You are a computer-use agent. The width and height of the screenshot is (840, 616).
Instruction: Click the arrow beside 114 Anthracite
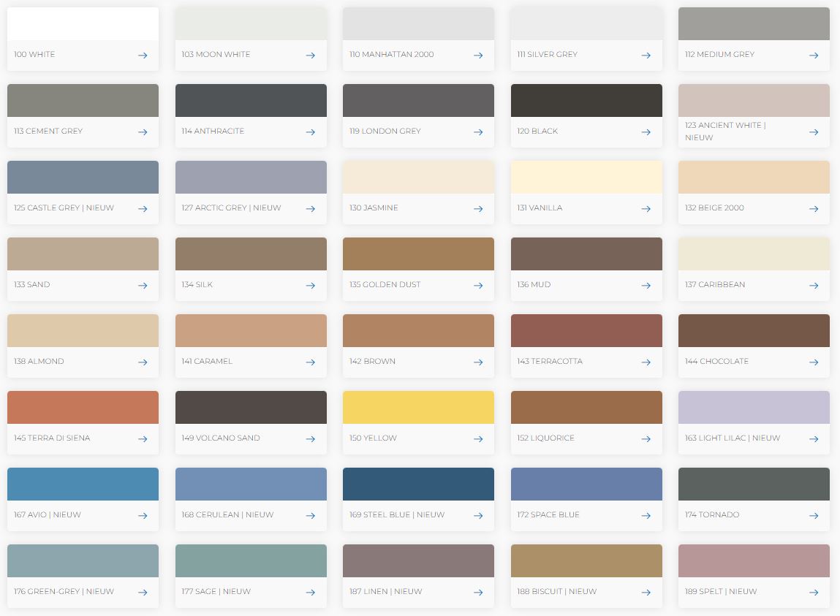(310, 132)
